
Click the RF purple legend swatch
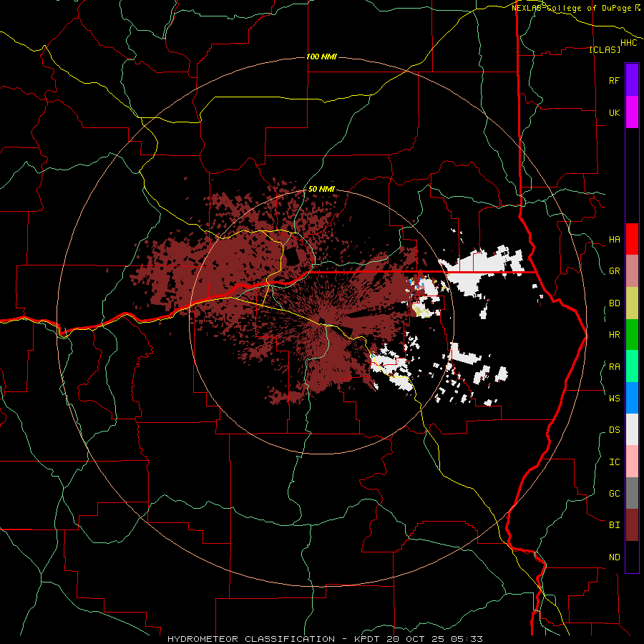632,80
